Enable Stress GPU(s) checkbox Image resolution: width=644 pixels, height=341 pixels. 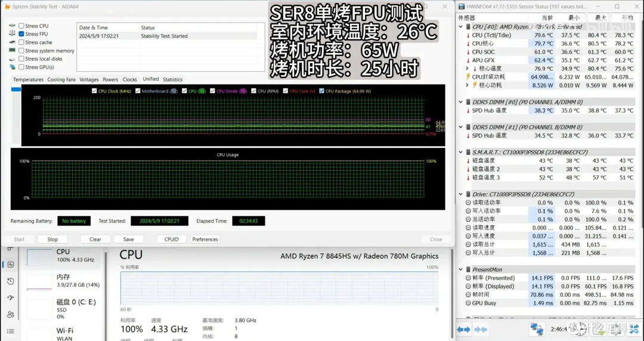tap(21, 67)
